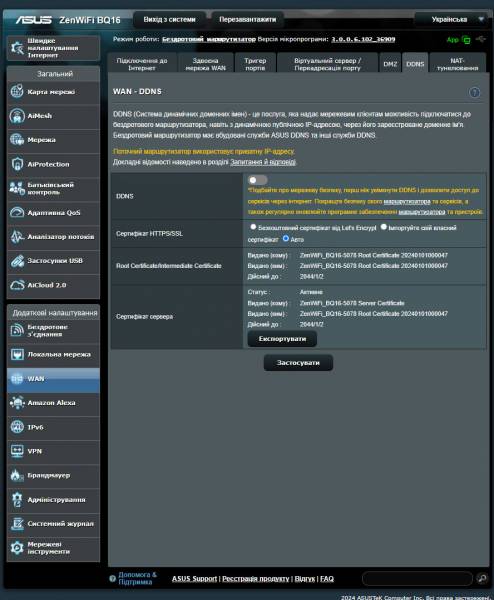This screenshot has width=494, height=600.
Task: Click the Amazon Alexa icon
Action: 17,403
